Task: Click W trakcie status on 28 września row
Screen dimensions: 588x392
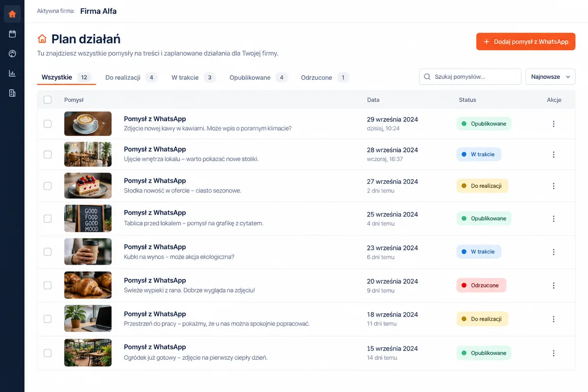Action: click(x=479, y=154)
